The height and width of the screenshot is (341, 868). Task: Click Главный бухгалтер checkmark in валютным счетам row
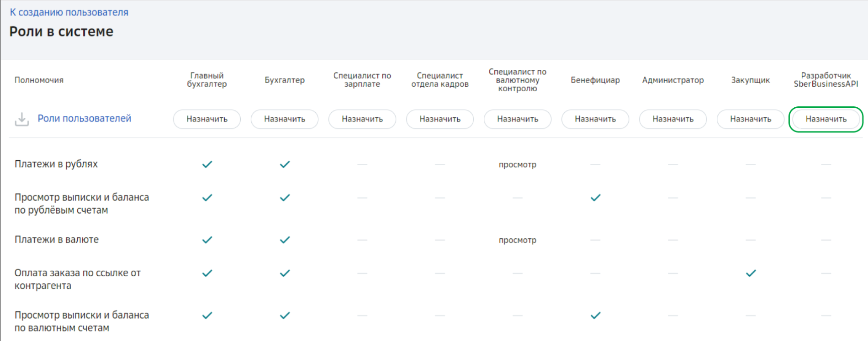[x=207, y=315]
